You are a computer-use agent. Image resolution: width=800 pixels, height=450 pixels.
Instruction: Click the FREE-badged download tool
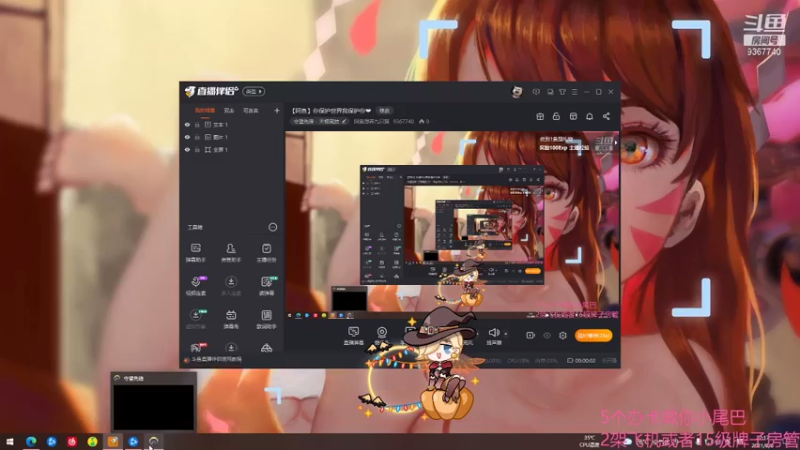click(196, 319)
